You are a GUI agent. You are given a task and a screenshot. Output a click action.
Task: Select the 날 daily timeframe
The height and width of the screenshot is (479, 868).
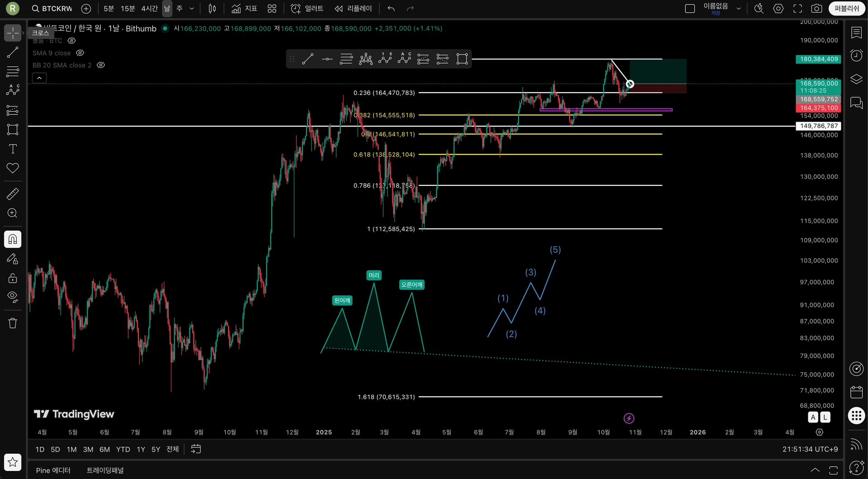click(167, 9)
